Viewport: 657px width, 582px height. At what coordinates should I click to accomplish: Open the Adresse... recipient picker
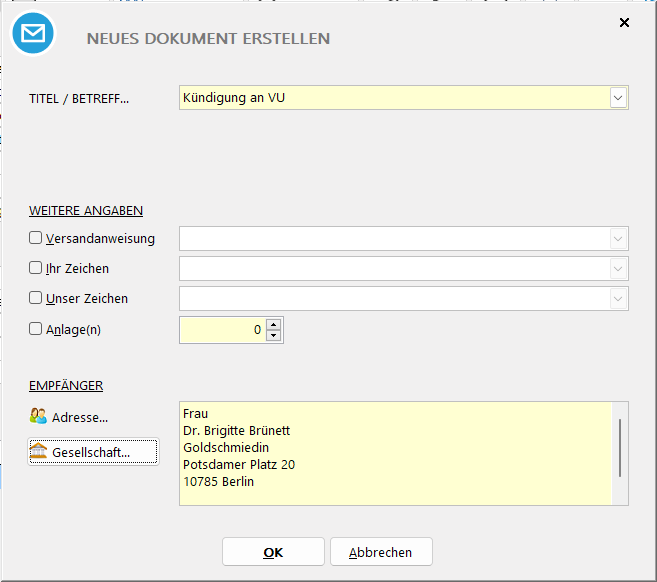click(x=70, y=417)
